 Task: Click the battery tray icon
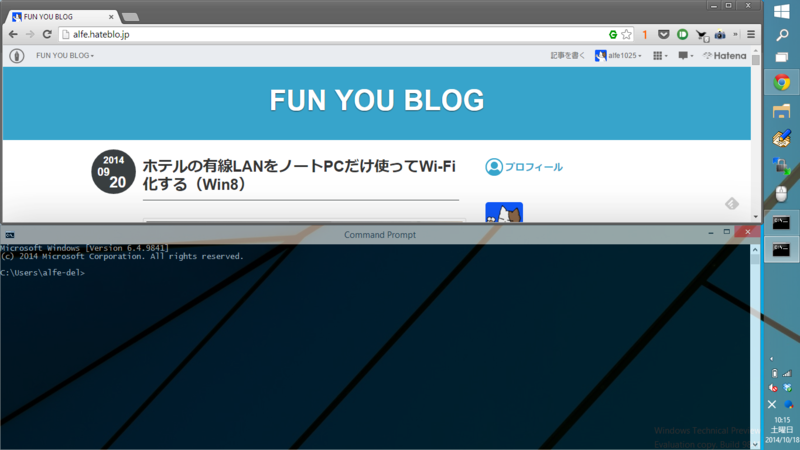774,373
